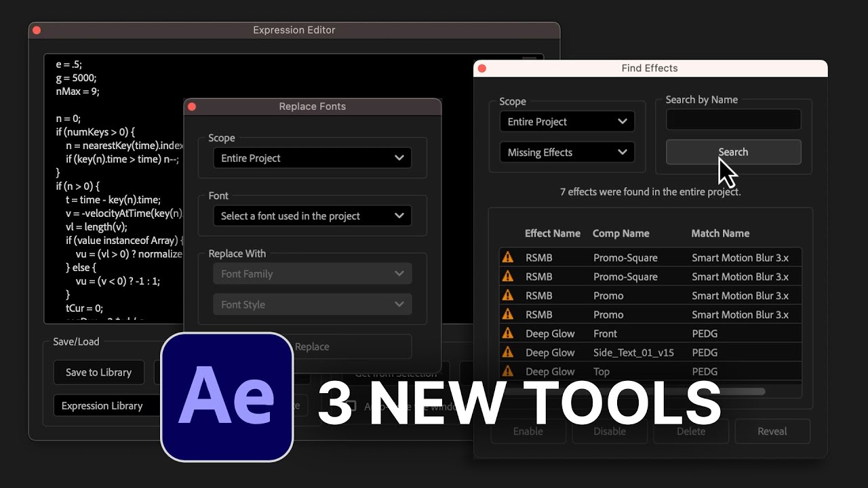
Task: Open the Missing Effects dropdown
Action: [567, 152]
